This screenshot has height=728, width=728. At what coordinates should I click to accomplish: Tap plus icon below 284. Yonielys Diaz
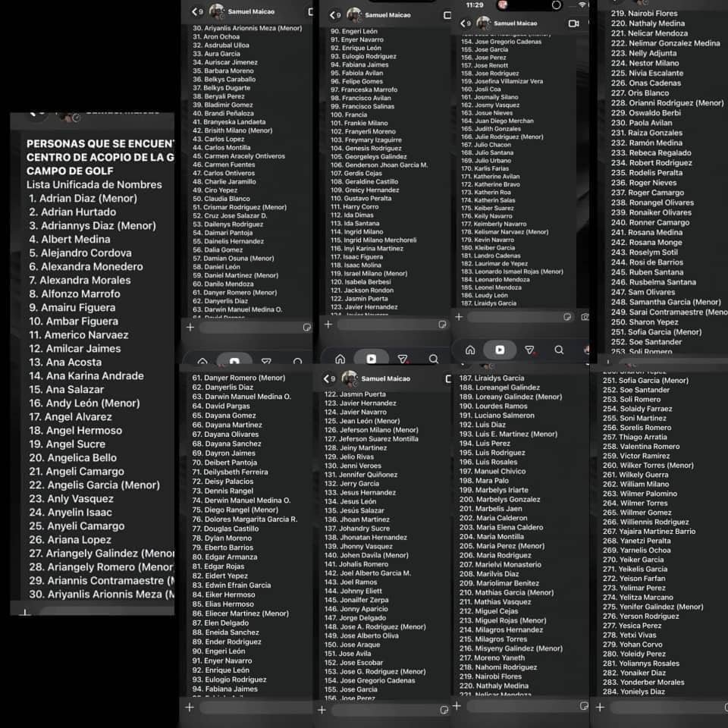(x=600, y=707)
